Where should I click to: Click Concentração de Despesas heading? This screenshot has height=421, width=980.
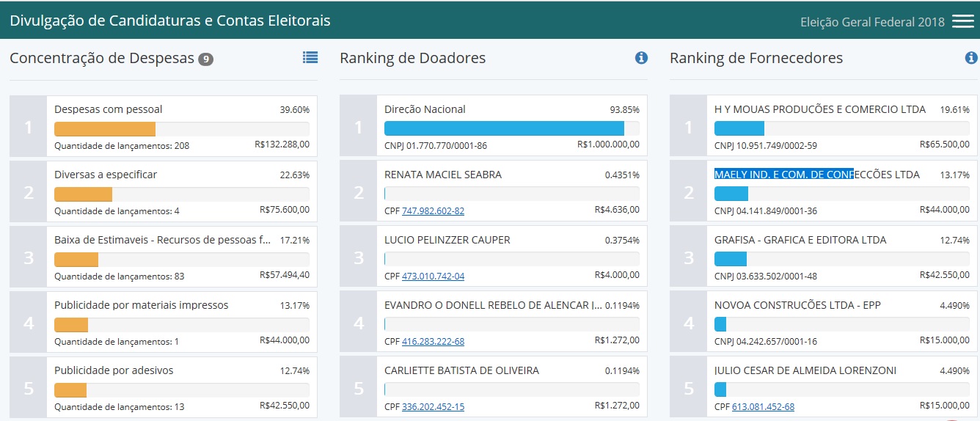pos(102,58)
